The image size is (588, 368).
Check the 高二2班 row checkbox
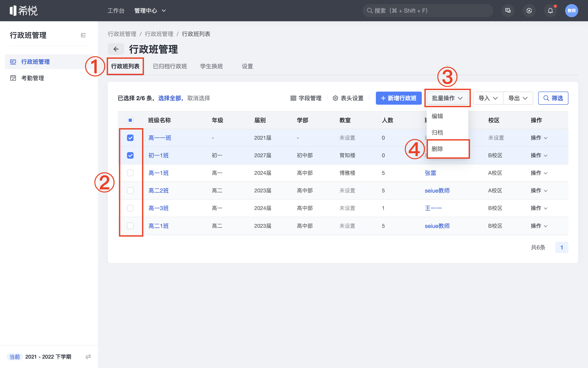pos(130,190)
